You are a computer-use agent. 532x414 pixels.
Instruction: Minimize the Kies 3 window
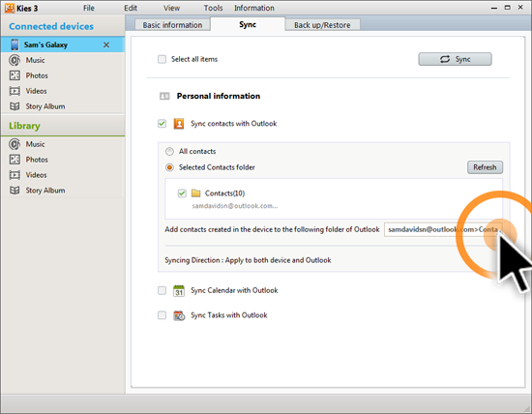coord(494,8)
